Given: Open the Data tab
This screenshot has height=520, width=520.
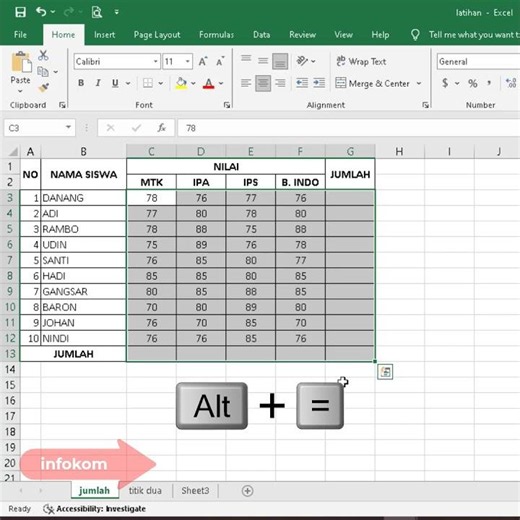Looking at the screenshot, I should (262, 35).
